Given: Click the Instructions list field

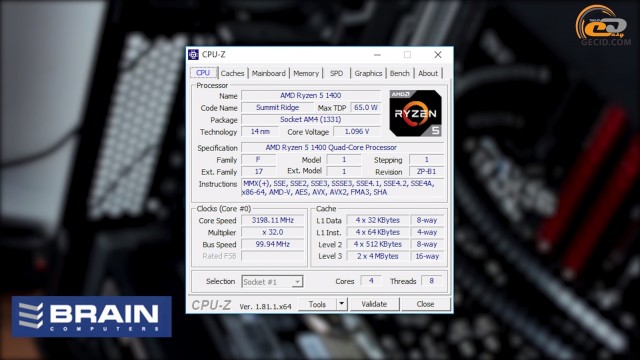Looking at the screenshot, I should point(342,188).
